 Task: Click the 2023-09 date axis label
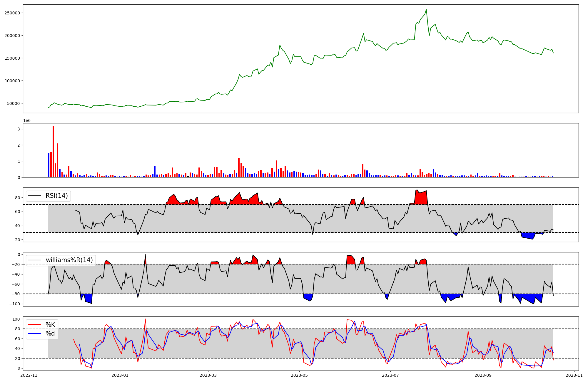[x=483, y=375]
